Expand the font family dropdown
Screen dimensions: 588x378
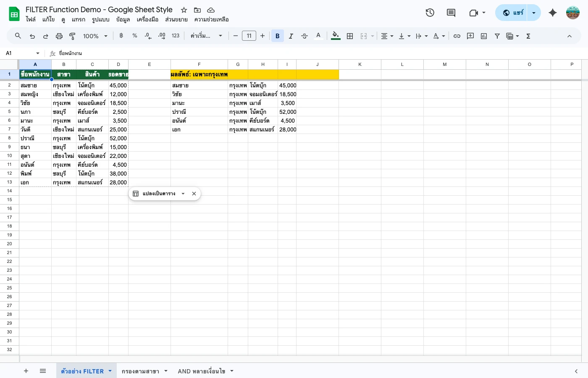(x=206, y=36)
